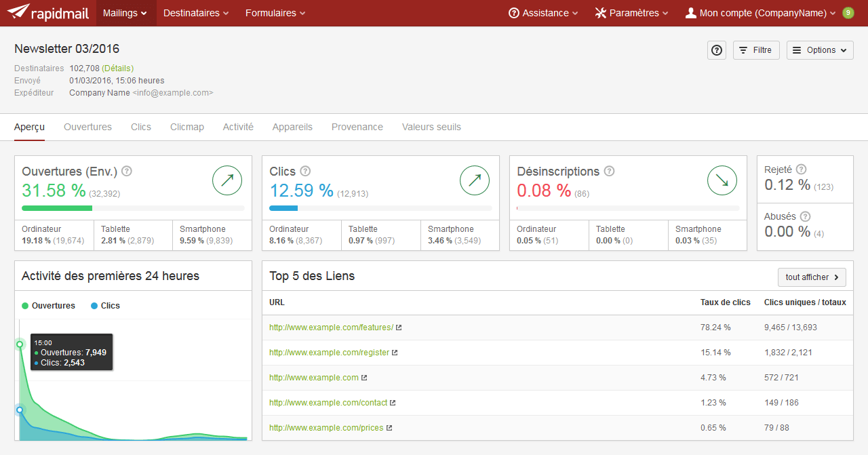Image resolution: width=868 pixels, height=455 pixels.
Task: Open the Mailings dropdown menu
Action: [x=125, y=13]
